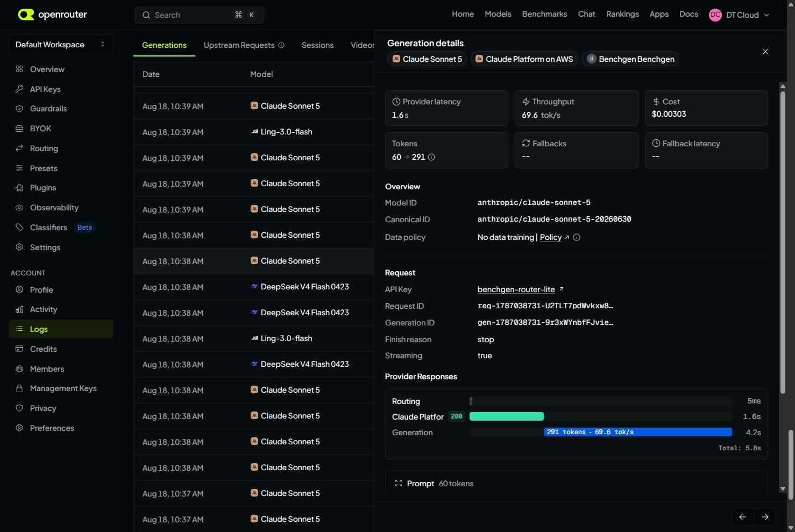This screenshot has width=795, height=532.
Task: Click the info icon next to token count
Action: click(431, 157)
